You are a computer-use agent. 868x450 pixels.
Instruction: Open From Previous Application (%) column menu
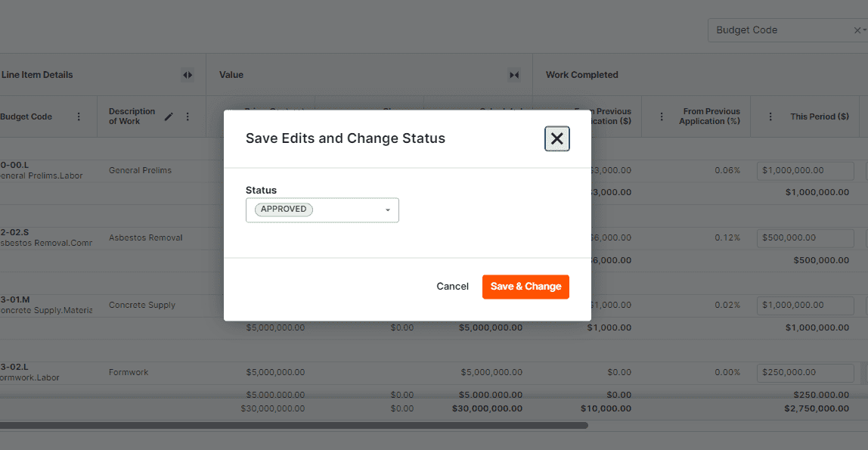662,116
